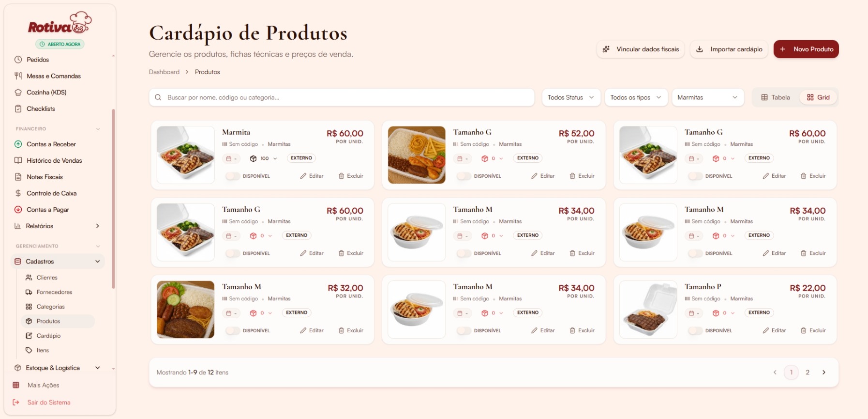The height and width of the screenshot is (419, 868).
Task: Click the product search input field
Action: [342, 97]
